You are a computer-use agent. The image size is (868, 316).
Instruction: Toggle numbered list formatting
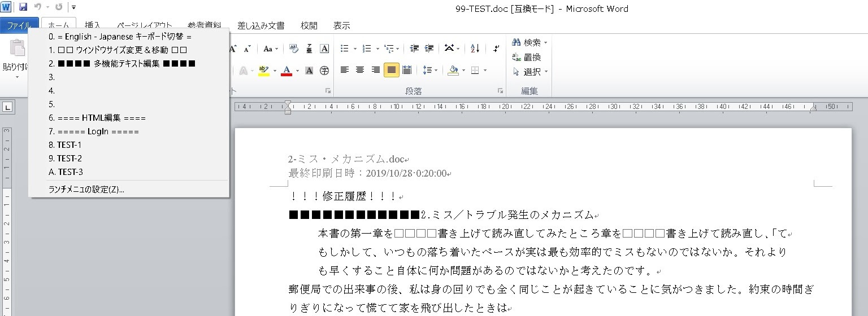[x=366, y=49]
